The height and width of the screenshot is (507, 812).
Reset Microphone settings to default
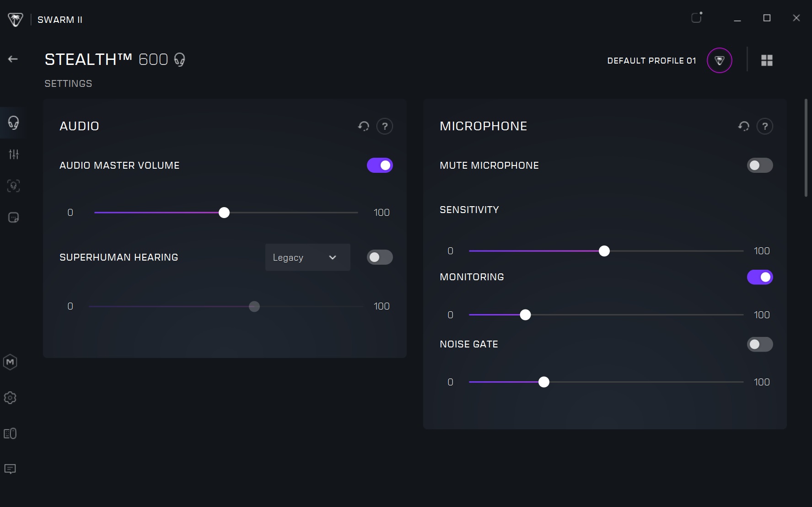(x=743, y=126)
